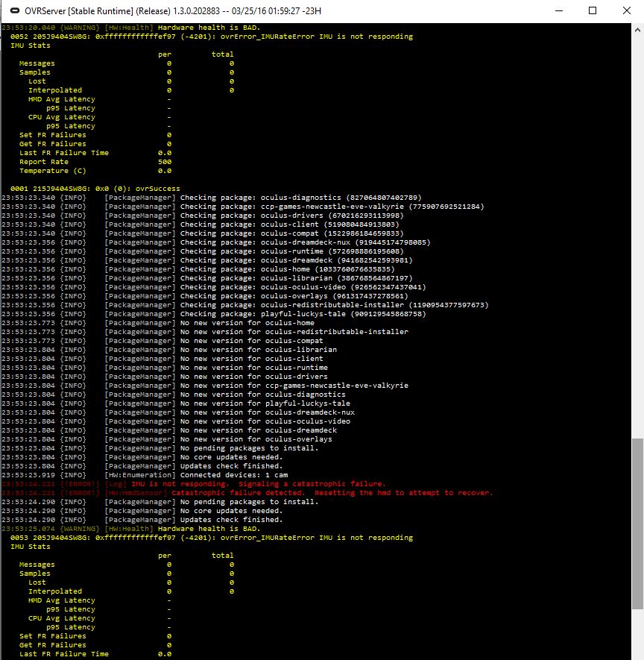Click 'No new version for oculus-runtime' line

pos(165,368)
